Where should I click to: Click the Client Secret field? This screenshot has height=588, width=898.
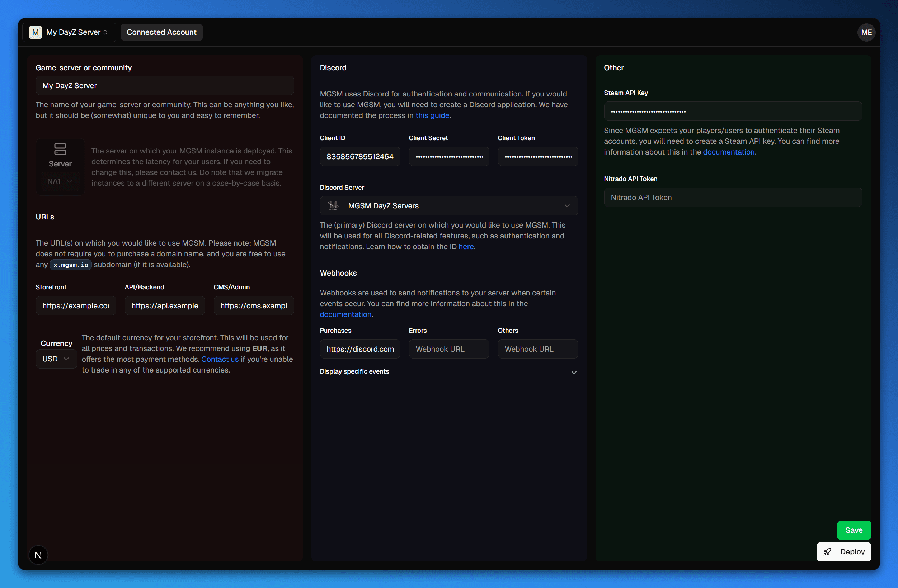[449, 157]
